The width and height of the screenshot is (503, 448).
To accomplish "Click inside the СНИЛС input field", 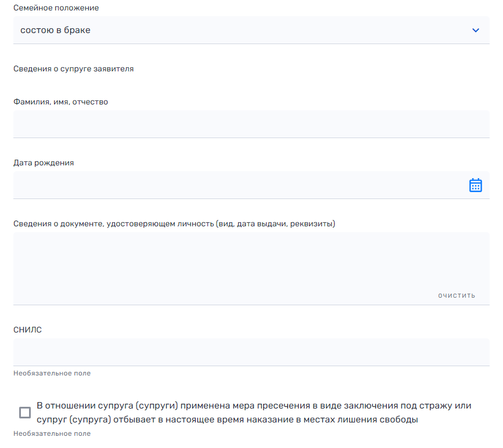I will 251,352.
